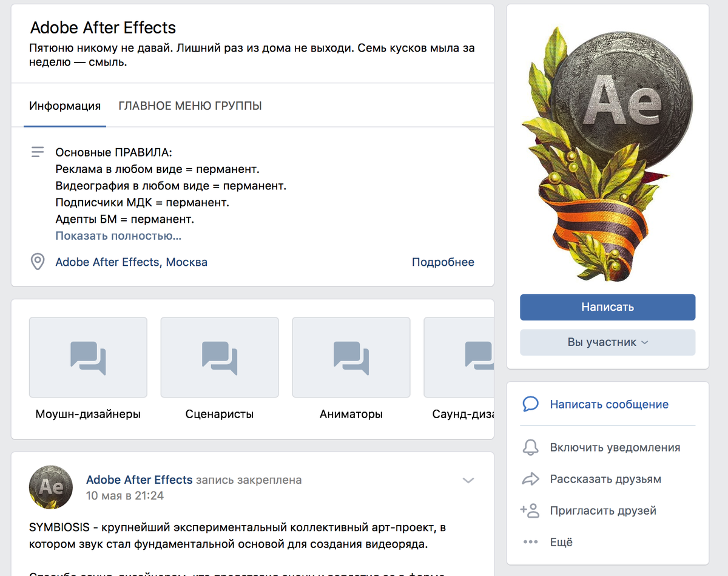This screenshot has width=728, height=576.
Task: Click post timestamp 10 мая в 21:24
Action: (125, 496)
